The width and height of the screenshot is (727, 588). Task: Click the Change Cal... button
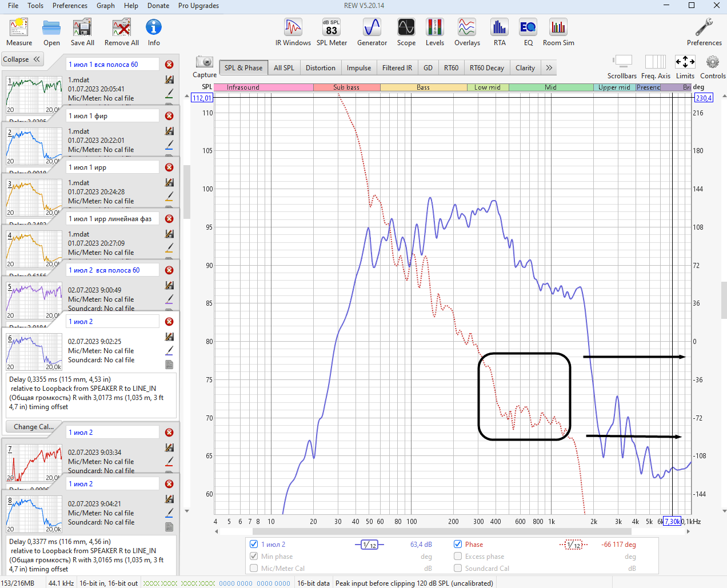(34, 427)
